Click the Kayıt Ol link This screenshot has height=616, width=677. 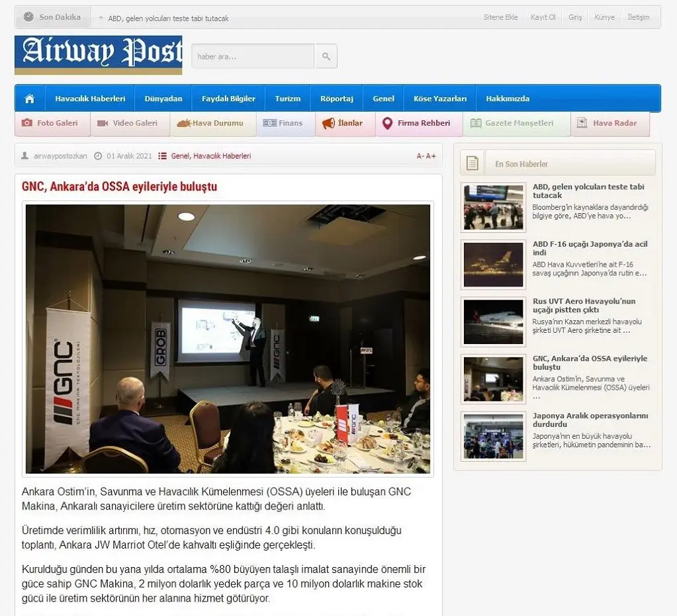pyautogui.click(x=543, y=17)
